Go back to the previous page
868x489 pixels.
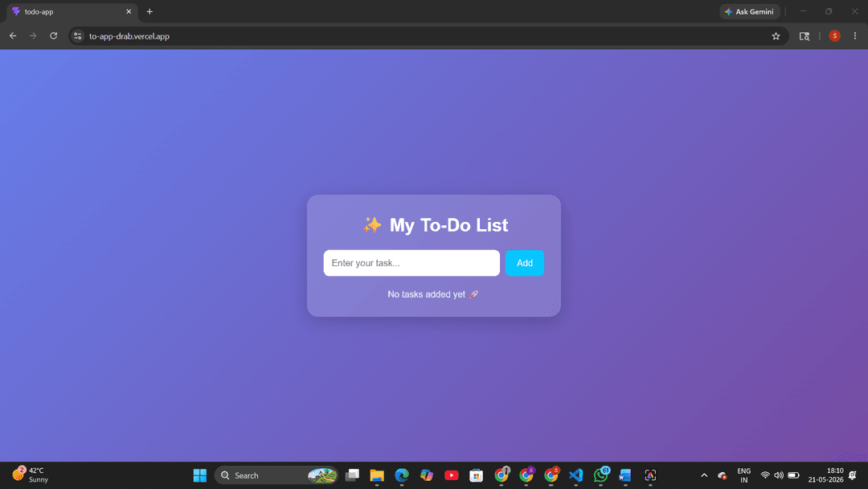[x=13, y=36]
